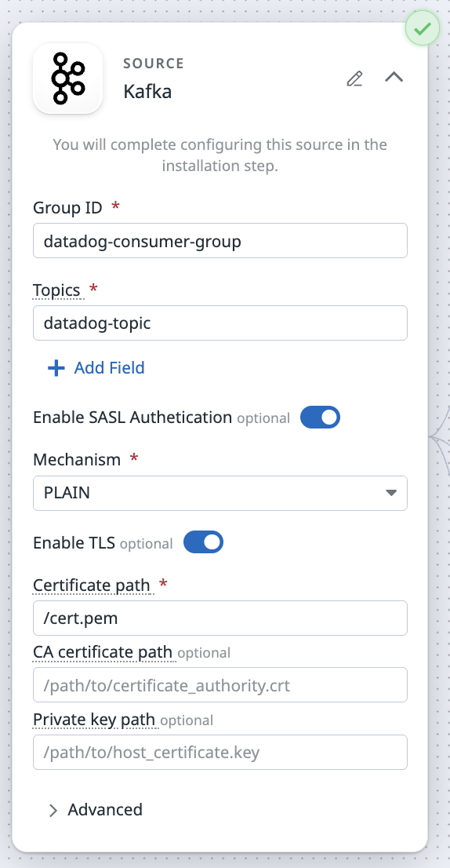The width and height of the screenshot is (450, 868).
Task: Open the Mechanism PLAIN dropdown
Action: click(220, 493)
